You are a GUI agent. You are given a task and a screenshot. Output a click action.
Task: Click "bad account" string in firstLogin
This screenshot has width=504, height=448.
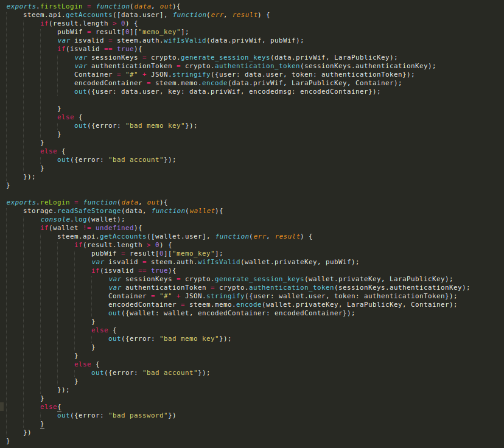click(x=136, y=159)
